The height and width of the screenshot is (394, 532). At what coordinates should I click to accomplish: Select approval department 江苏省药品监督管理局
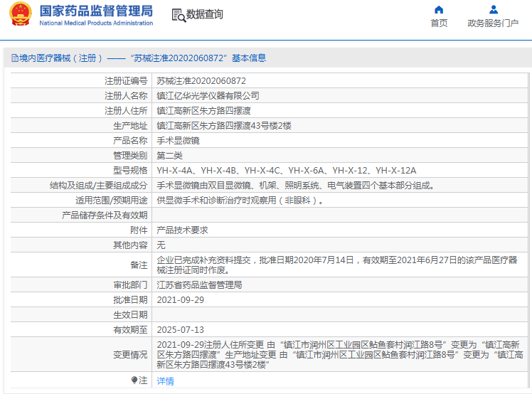[x=199, y=284]
